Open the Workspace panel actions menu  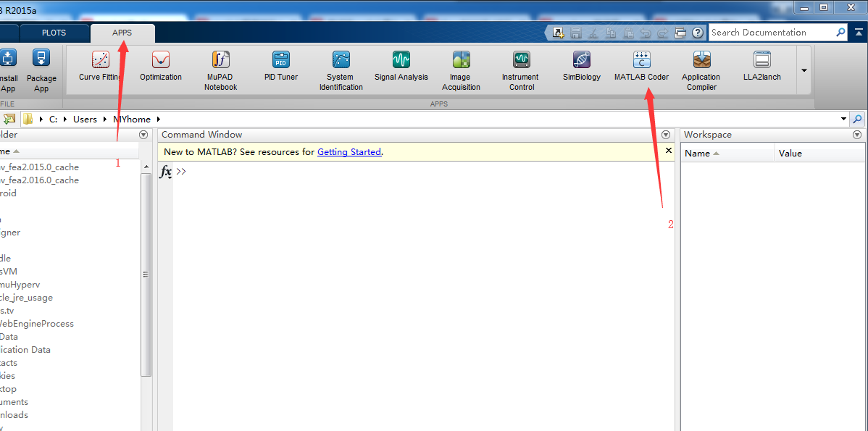(857, 135)
